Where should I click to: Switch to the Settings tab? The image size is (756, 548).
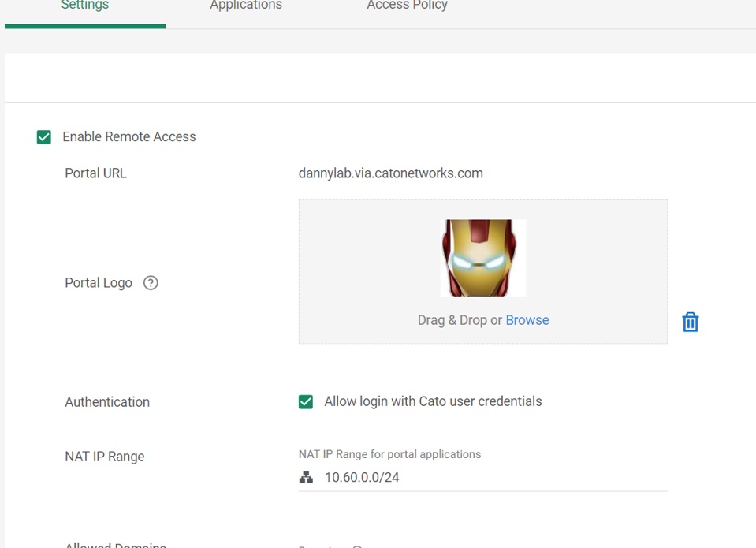(85, 6)
